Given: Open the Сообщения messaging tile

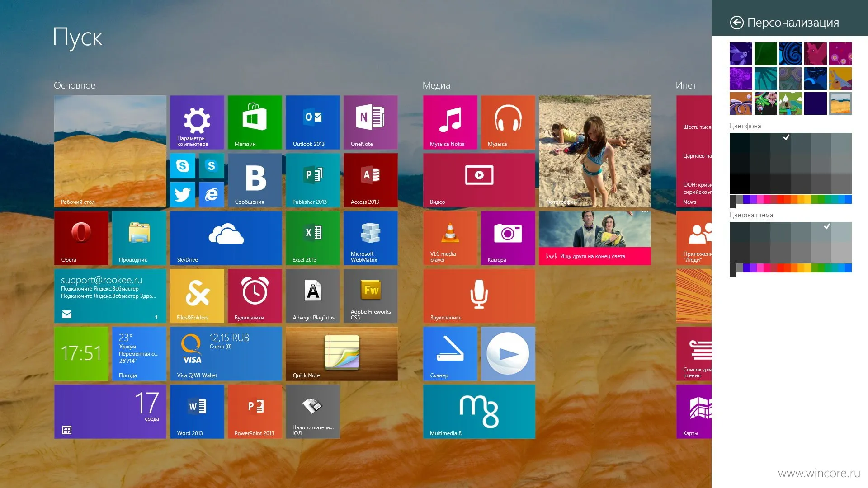Looking at the screenshot, I should pyautogui.click(x=255, y=180).
